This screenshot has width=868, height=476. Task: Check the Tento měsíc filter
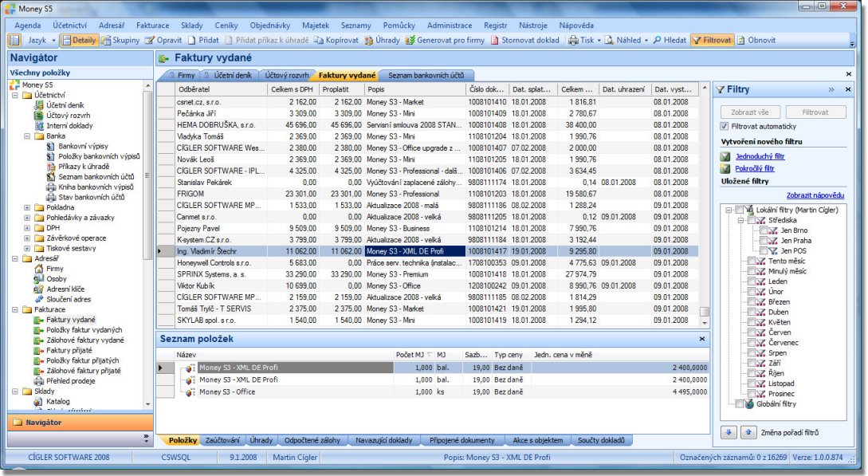tap(751, 261)
